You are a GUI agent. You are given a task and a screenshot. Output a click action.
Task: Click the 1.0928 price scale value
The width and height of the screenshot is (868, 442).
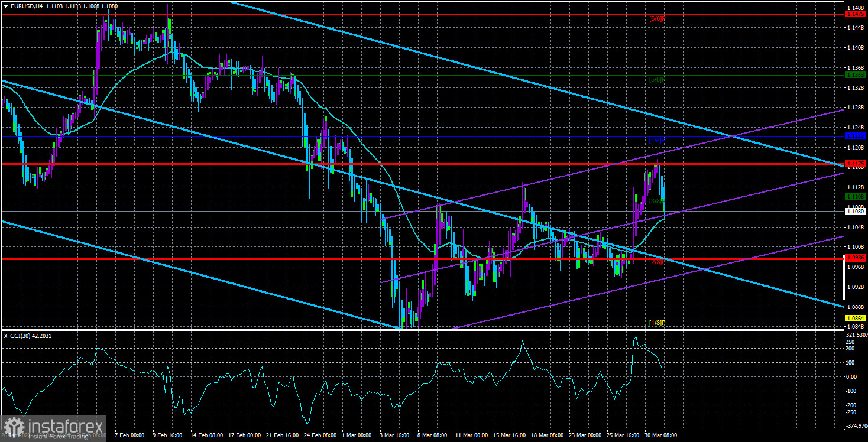pyautogui.click(x=856, y=287)
